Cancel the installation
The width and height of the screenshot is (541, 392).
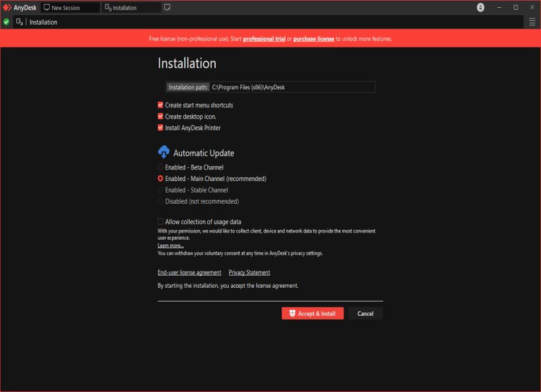(x=366, y=313)
